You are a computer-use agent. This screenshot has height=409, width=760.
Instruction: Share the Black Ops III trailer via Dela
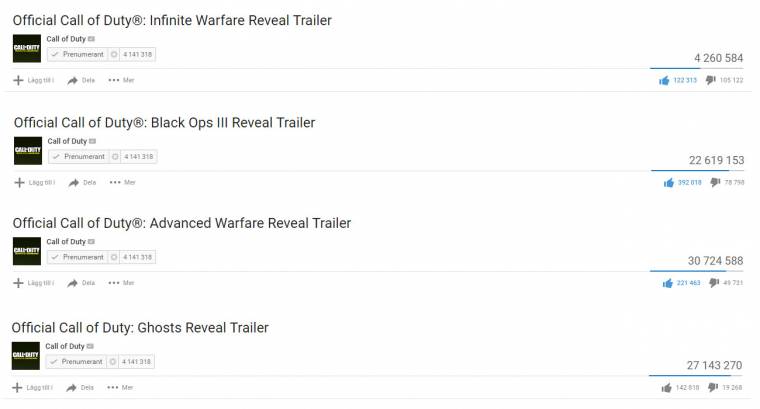[x=82, y=183]
